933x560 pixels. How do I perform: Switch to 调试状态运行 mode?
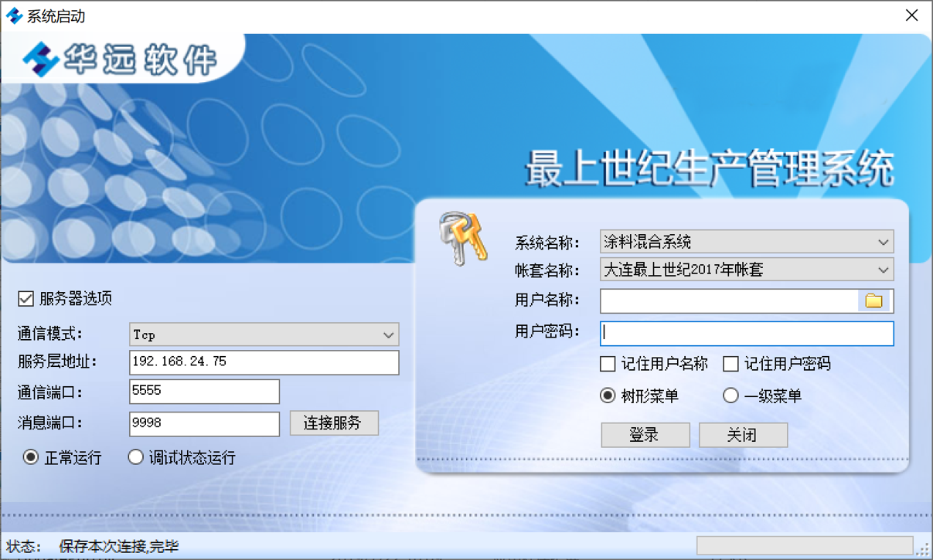pyautogui.click(x=136, y=457)
